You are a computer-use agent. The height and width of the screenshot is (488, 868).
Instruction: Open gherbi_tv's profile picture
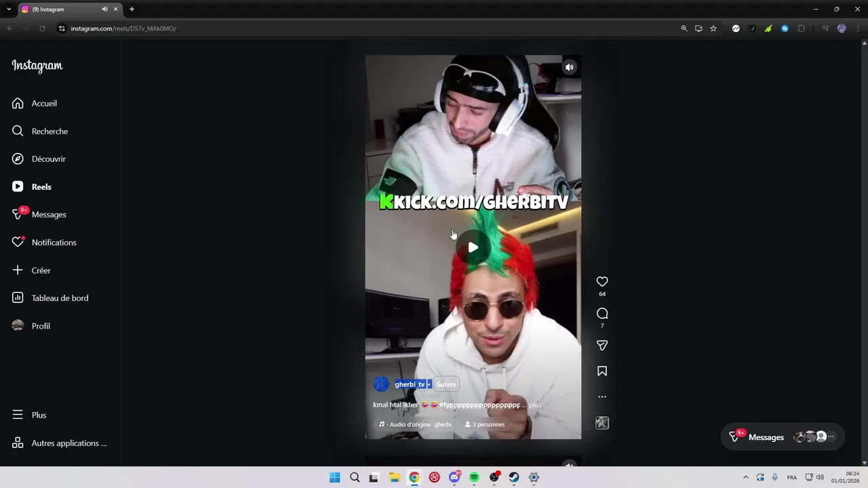click(x=381, y=384)
